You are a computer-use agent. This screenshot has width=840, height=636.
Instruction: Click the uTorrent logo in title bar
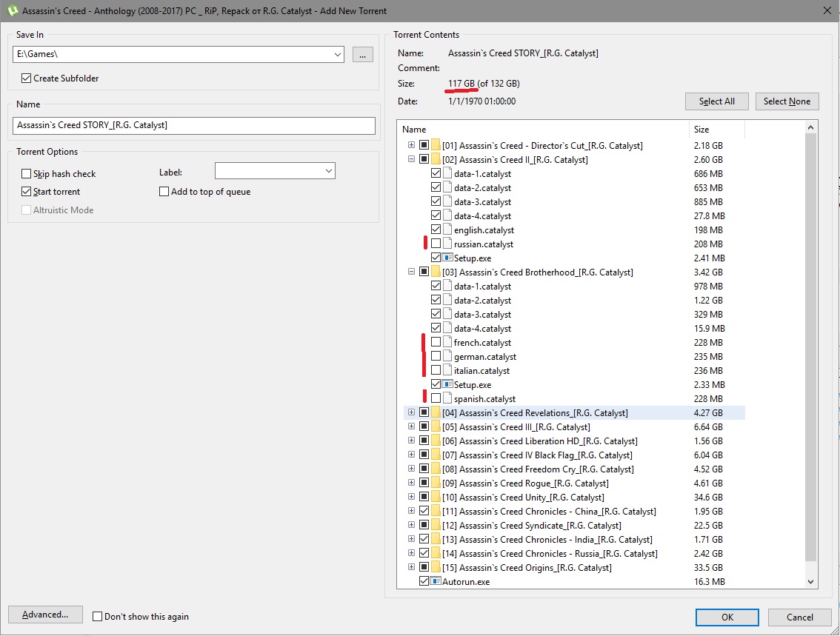click(x=13, y=10)
